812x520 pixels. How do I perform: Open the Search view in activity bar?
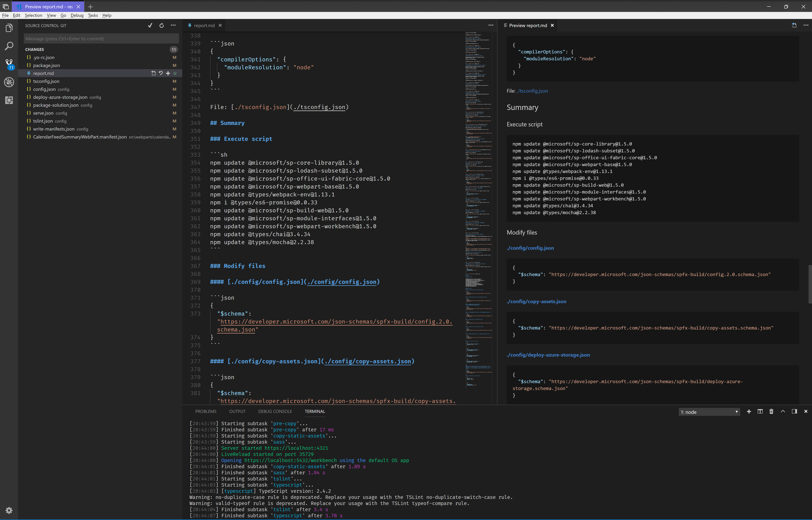click(9, 46)
